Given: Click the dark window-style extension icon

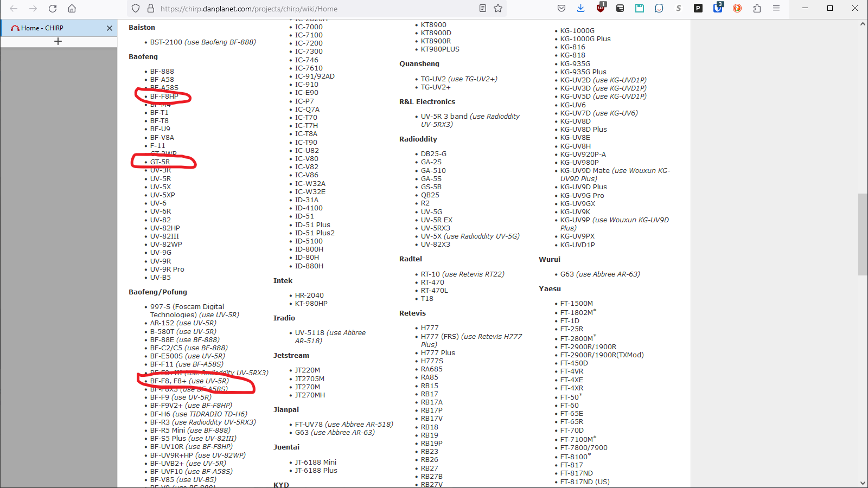Looking at the screenshot, I should pyautogui.click(x=620, y=8).
